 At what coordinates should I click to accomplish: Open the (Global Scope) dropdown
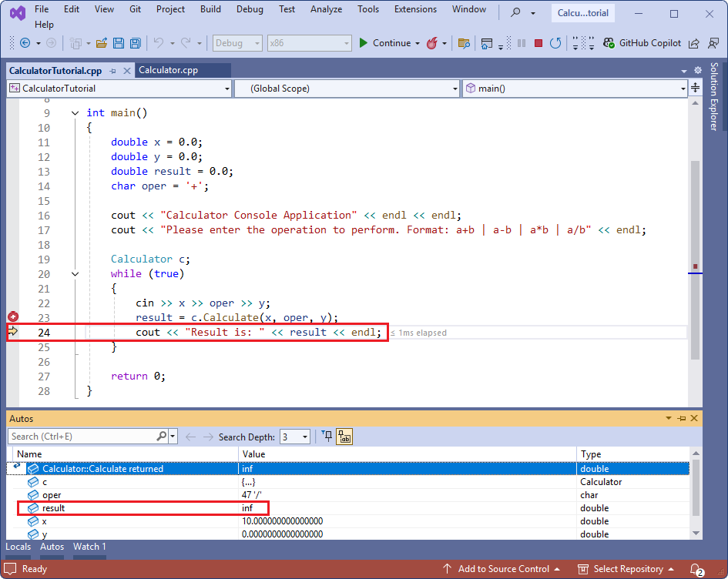click(x=347, y=89)
